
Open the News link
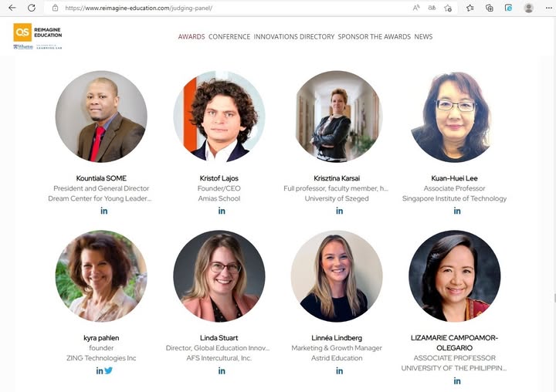coord(423,36)
